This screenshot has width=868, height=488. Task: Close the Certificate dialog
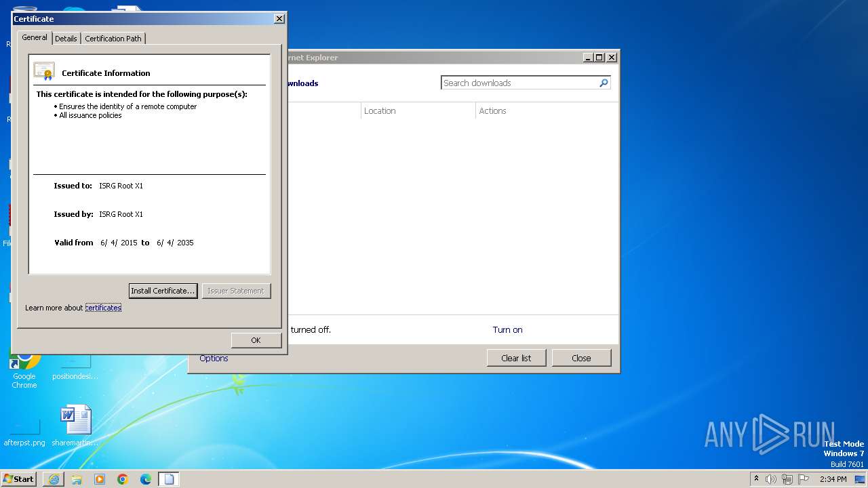click(x=279, y=19)
